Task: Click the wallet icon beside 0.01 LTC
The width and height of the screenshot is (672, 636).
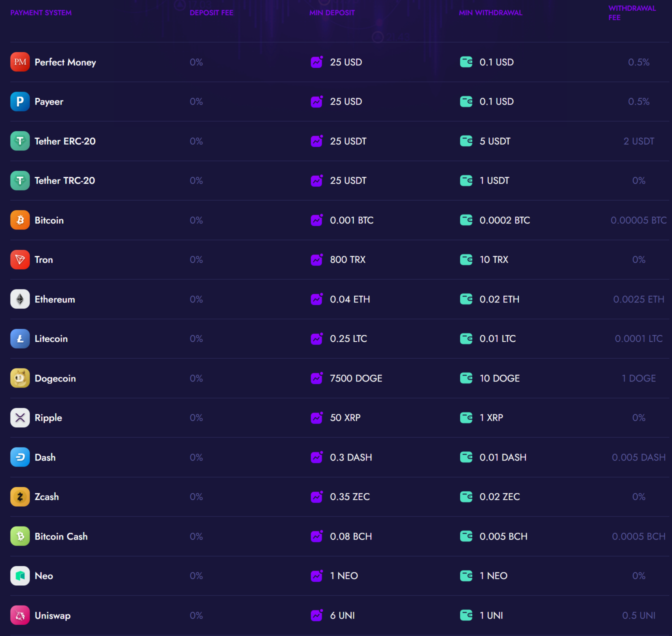Action: tap(466, 338)
